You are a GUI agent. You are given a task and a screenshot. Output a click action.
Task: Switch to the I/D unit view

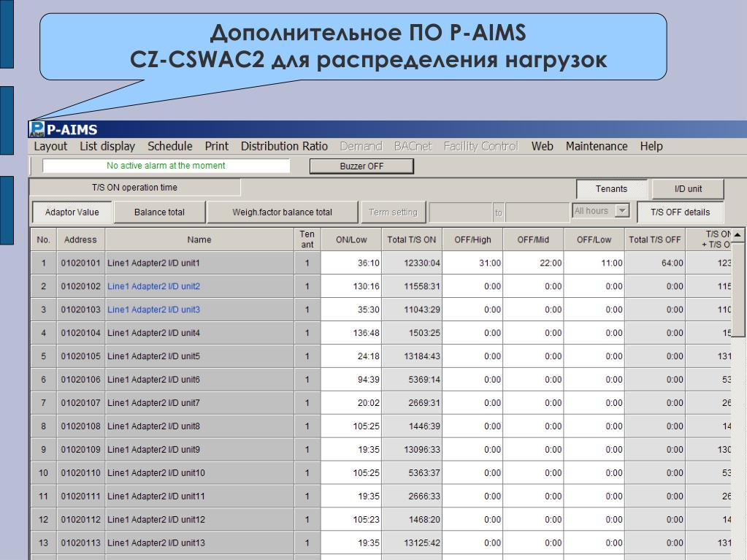688,189
